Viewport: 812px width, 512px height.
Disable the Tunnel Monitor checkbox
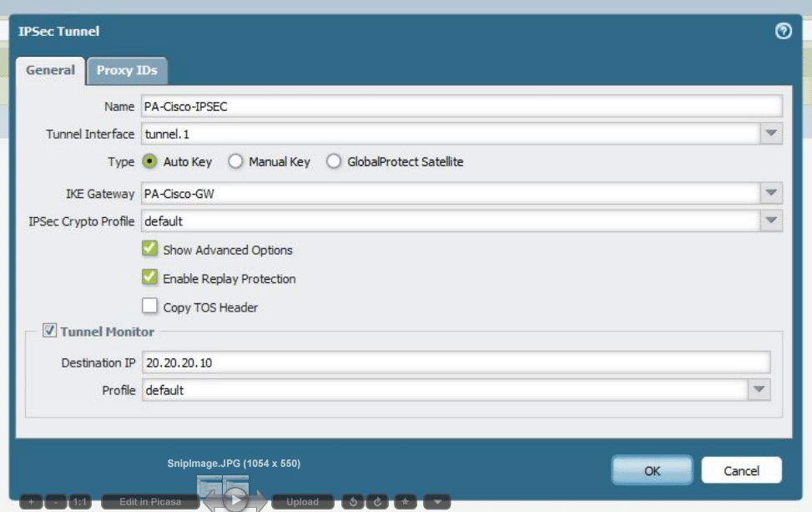click(x=49, y=332)
